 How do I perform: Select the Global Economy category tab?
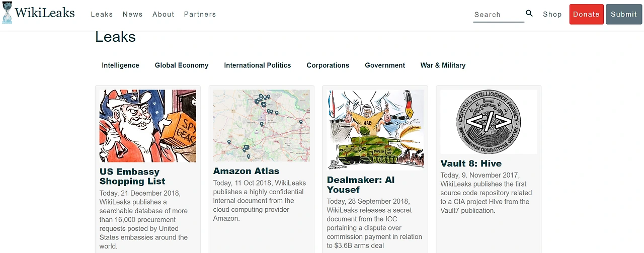point(182,65)
